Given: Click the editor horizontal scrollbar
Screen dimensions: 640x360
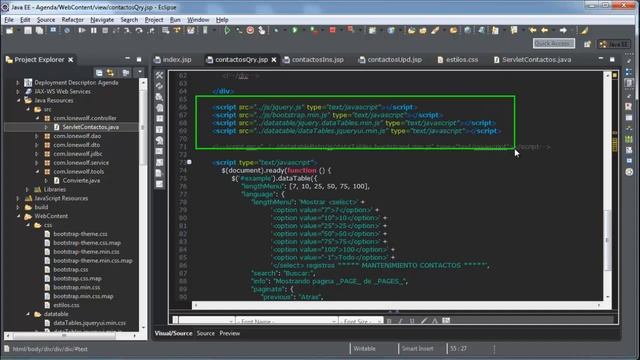Looking at the screenshot, I should point(398,305).
